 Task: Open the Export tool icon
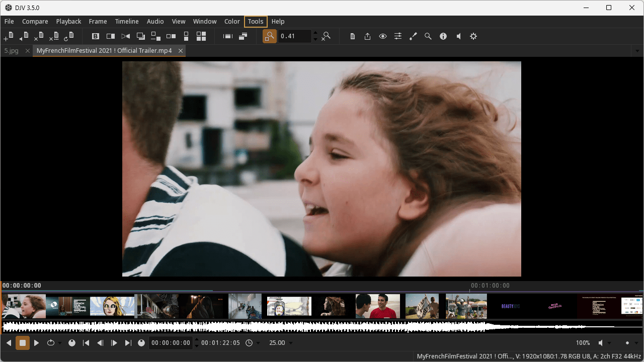click(368, 36)
